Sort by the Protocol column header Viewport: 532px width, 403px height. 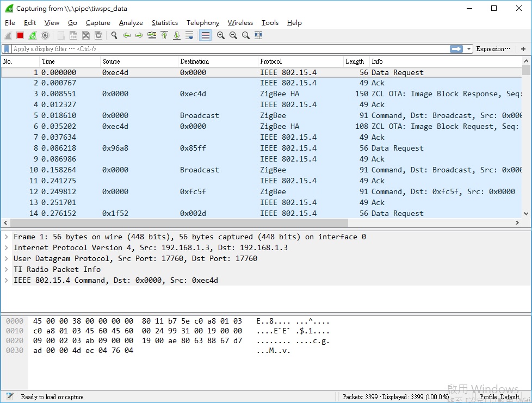[301, 61]
